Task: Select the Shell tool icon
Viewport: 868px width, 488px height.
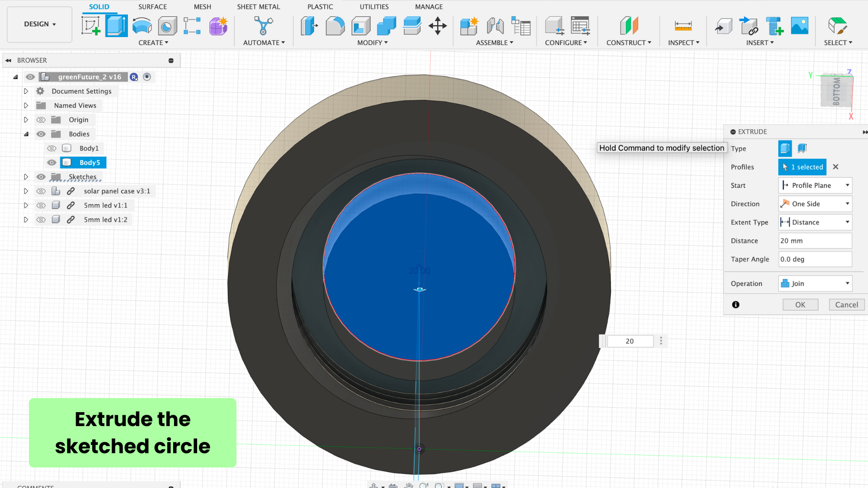Action: [361, 26]
